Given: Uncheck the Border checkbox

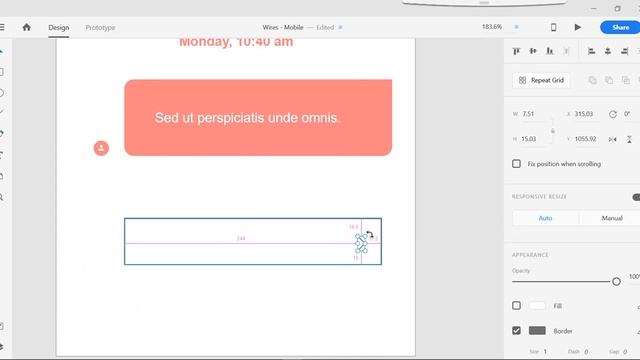Looking at the screenshot, I should point(516,331).
